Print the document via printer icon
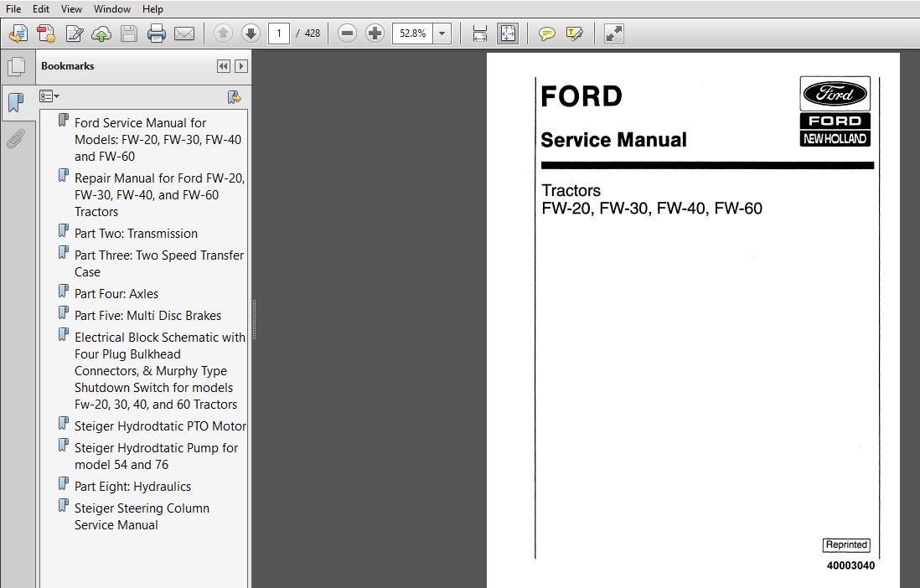The width and height of the screenshot is (920, 588). [x=156, y=34]
